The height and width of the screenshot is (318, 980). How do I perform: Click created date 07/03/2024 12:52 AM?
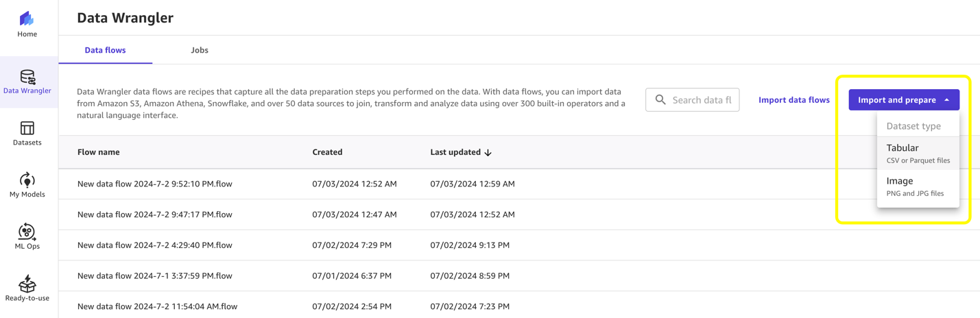[x=355, y=184]
